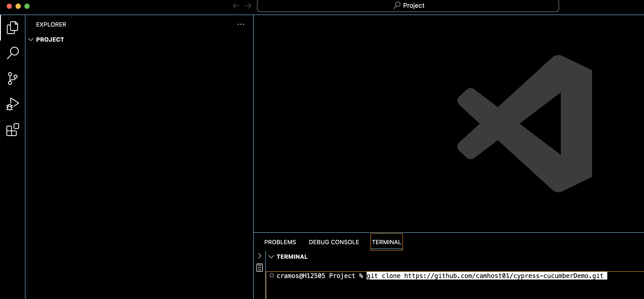The width and height of the screenshot is (644, 299).
Task: Click the navigate forward arrow
Action: (x=247, y=6)
